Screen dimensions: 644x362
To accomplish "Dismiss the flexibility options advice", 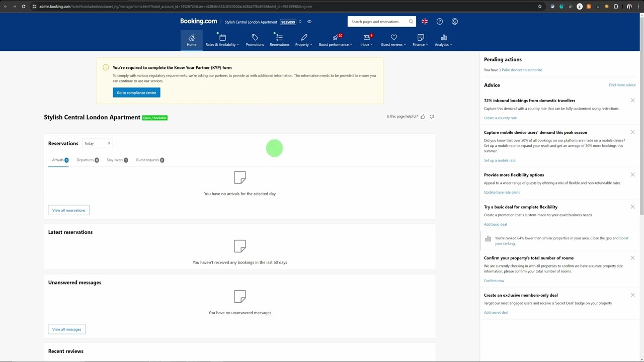I will click(x=632, y=175).
